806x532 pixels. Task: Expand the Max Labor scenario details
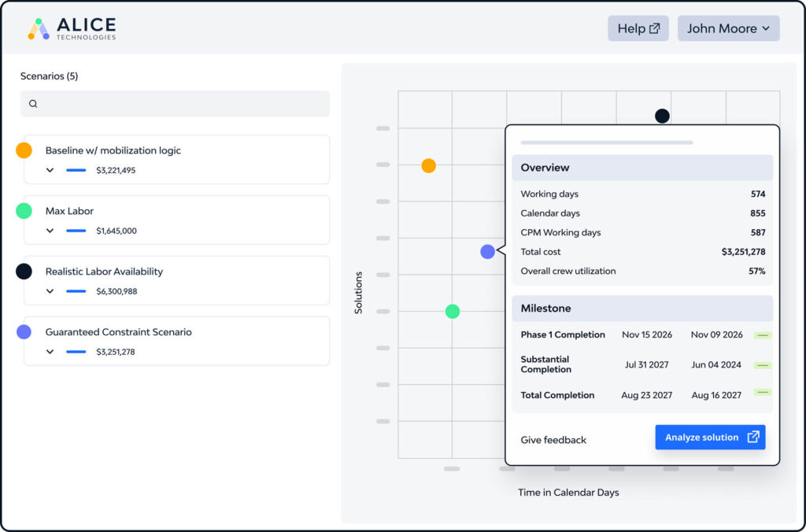click(50, 230)
